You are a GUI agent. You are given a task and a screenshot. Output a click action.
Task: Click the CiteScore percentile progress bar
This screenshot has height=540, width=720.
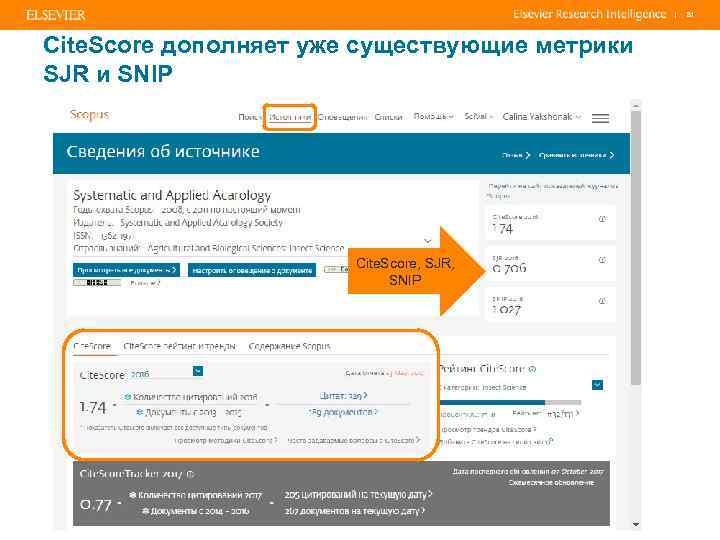click(510, 402)
